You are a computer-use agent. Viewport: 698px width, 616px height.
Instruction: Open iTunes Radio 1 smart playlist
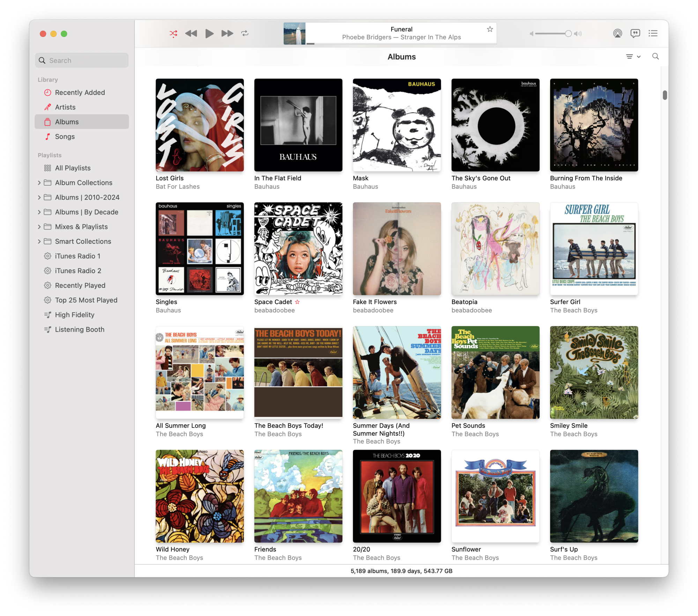pyautogui.click(x=77, y=256)
